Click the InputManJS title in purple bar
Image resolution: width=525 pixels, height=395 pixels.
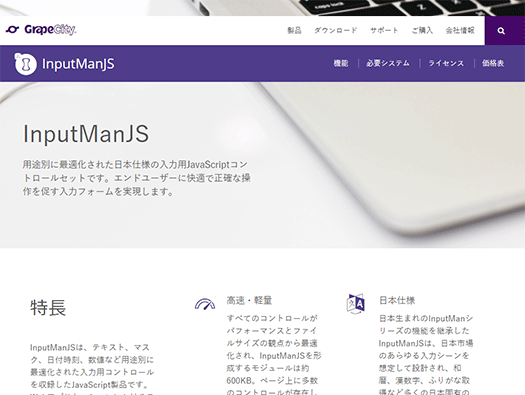point(78,64)
